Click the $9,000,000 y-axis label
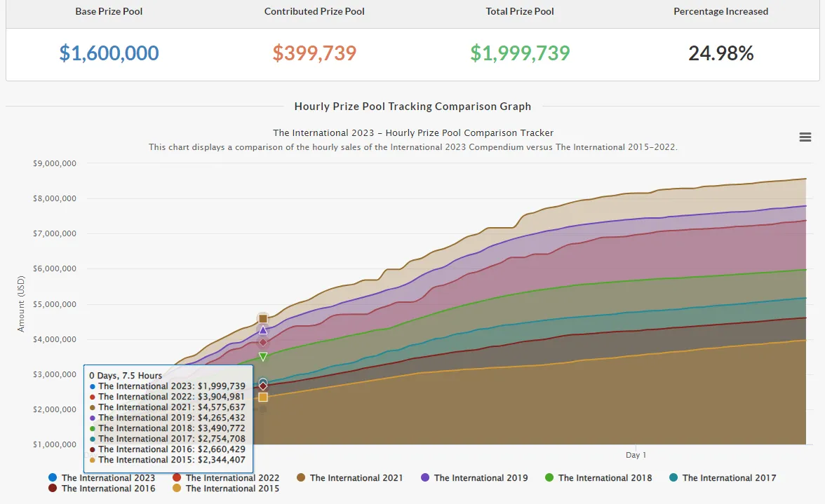 coord(55,163)
